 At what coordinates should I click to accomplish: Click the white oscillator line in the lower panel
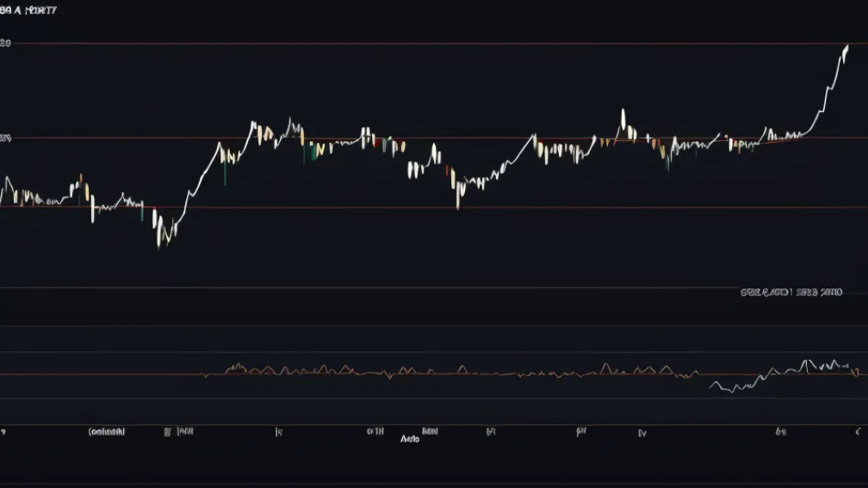(x=780, y=374)
